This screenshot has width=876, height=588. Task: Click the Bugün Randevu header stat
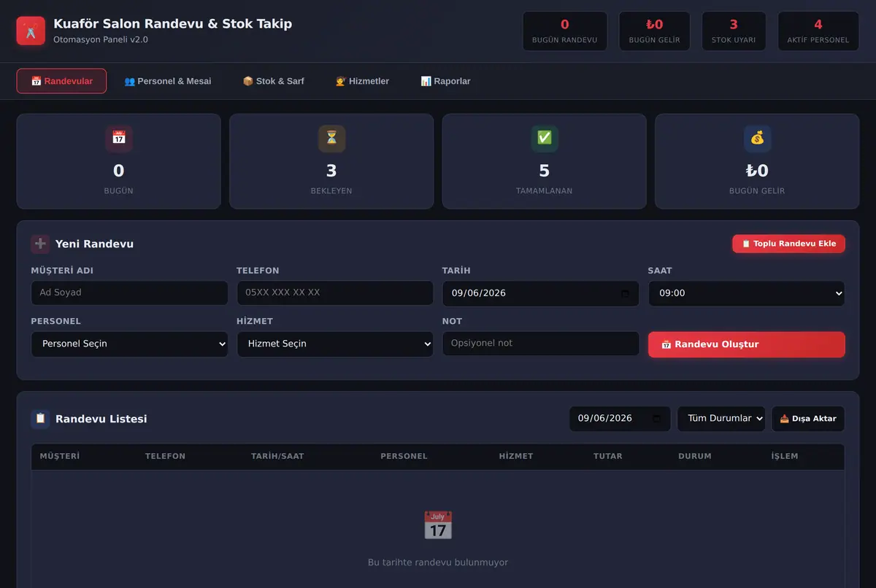click(x=564, y=31)
